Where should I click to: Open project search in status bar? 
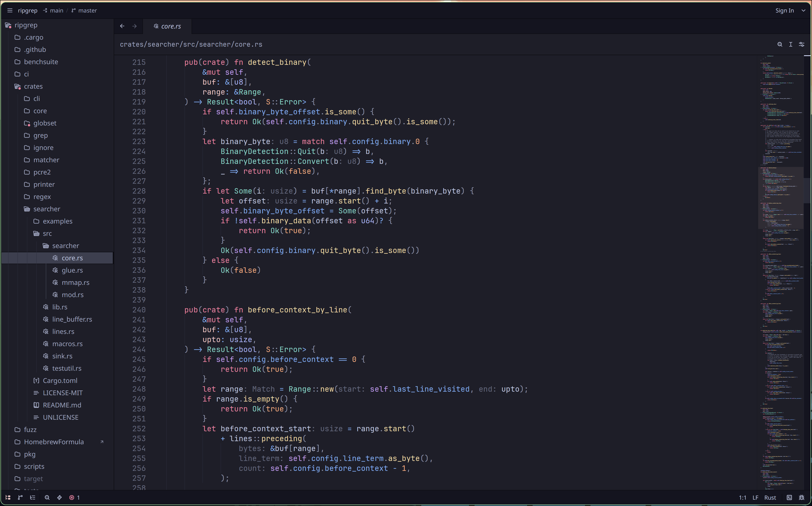(x=47, y=497)
